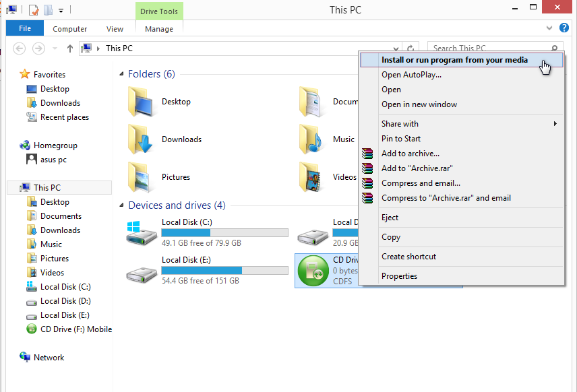
Task: Expand the ribbon using the chevron
Action: 549,28
